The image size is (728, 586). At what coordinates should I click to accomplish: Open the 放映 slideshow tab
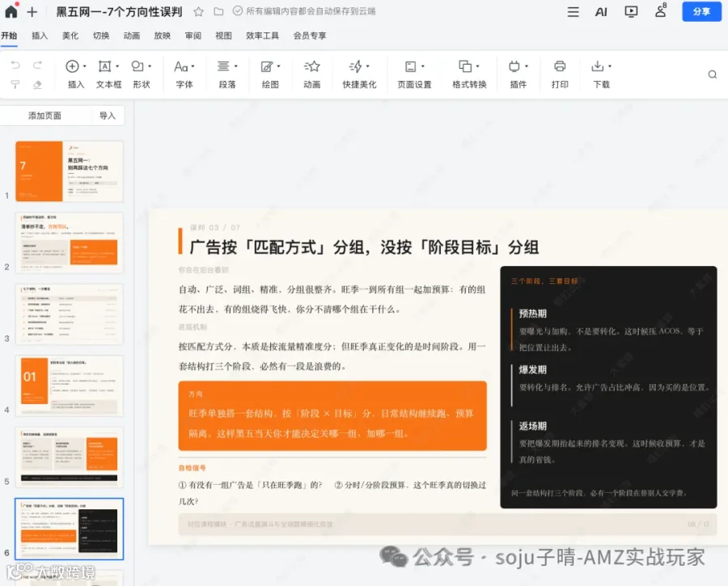coord(162,36)
